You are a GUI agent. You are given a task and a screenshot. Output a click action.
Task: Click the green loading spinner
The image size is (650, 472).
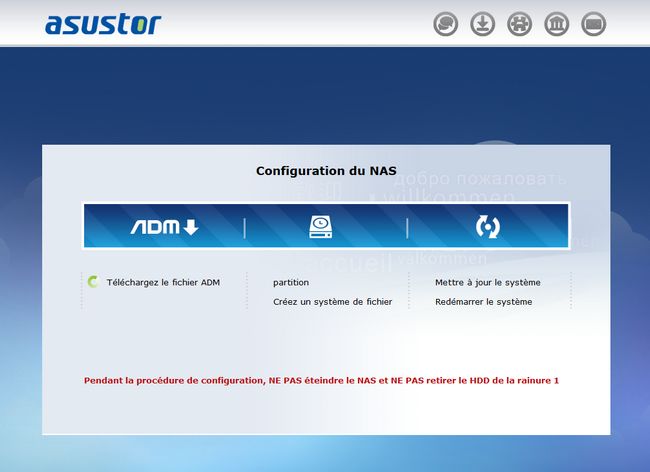(x=93, y=282)
